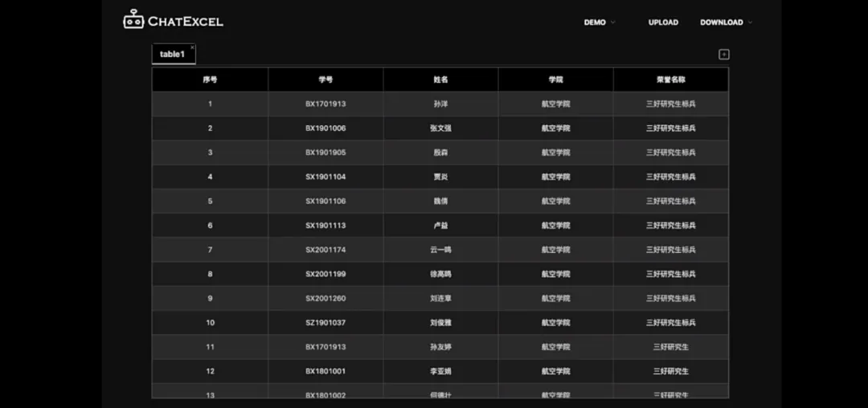Click student ID cell SX1901104
Screen dimensions: 868x408
pos(325,177)
